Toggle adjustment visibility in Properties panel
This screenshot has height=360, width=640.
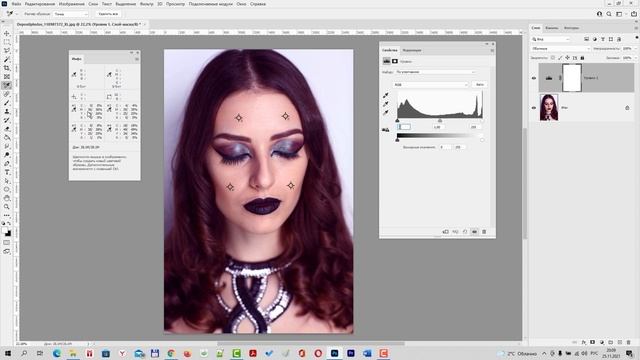[x=474, y=231]
